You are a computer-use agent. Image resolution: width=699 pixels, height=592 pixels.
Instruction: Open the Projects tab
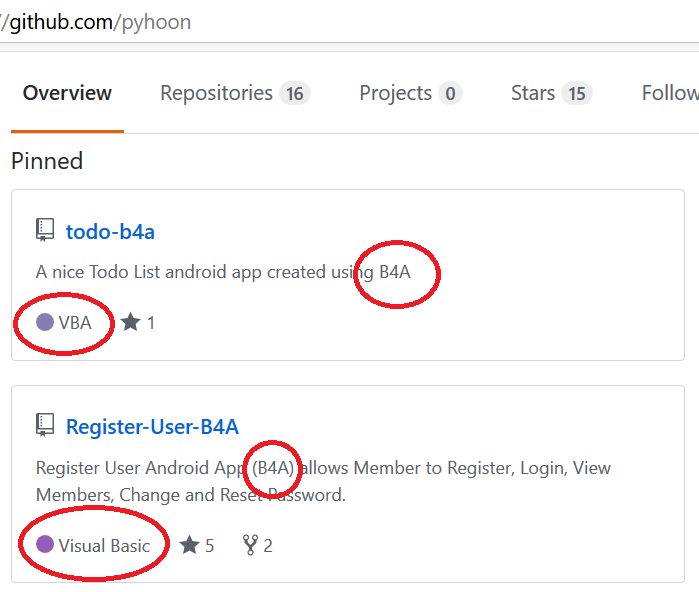396,93
